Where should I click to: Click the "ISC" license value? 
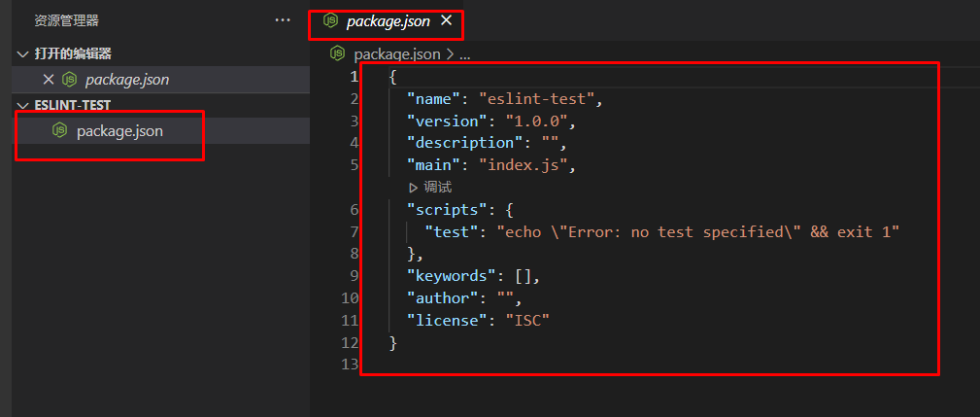click(527, 321)
